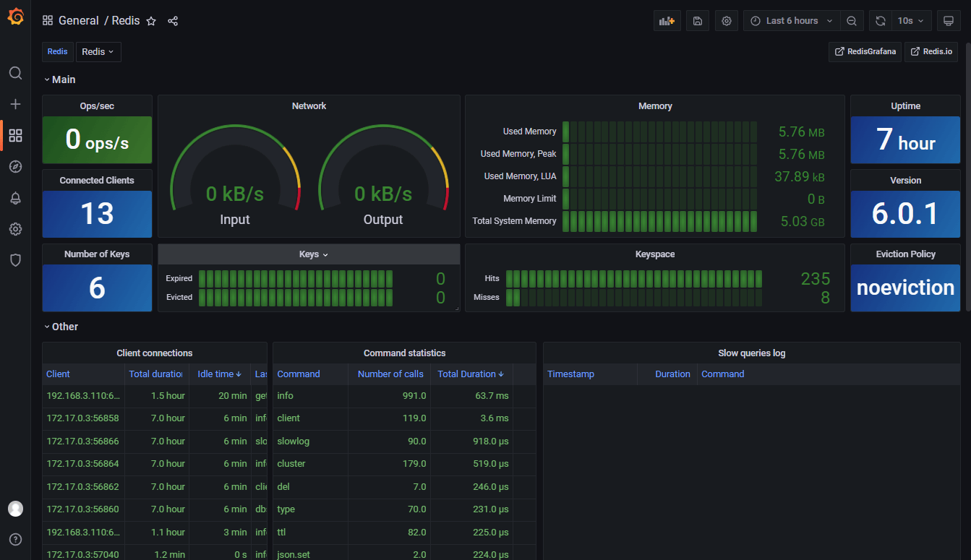Click the Redis dashboard title

point(126,21)
